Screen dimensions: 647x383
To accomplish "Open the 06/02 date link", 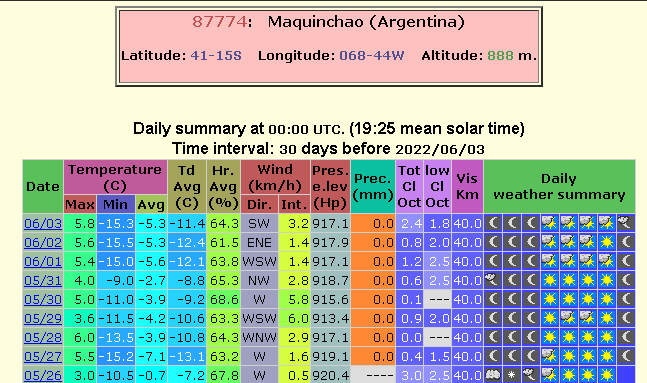I will tap(43, 243).
